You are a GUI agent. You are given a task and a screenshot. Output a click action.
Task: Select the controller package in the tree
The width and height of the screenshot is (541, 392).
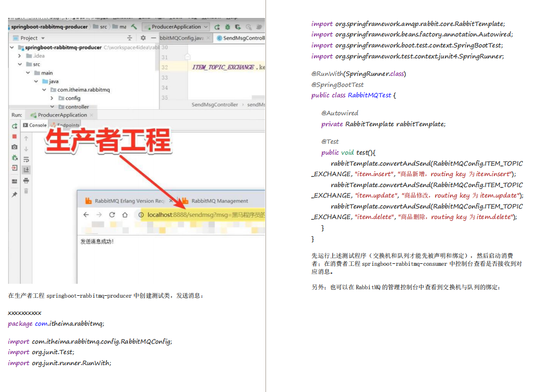click(x=77, y=107)
